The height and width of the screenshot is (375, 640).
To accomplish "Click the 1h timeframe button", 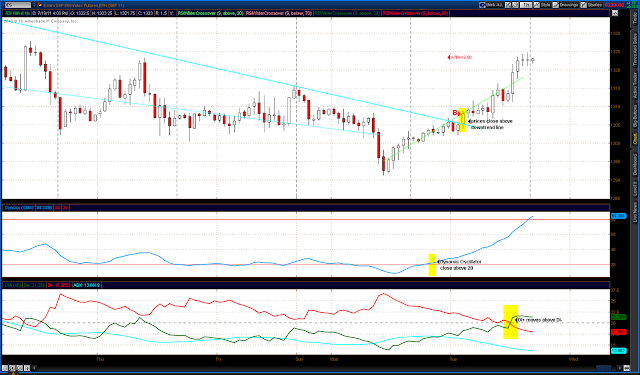I will (526, 5).
